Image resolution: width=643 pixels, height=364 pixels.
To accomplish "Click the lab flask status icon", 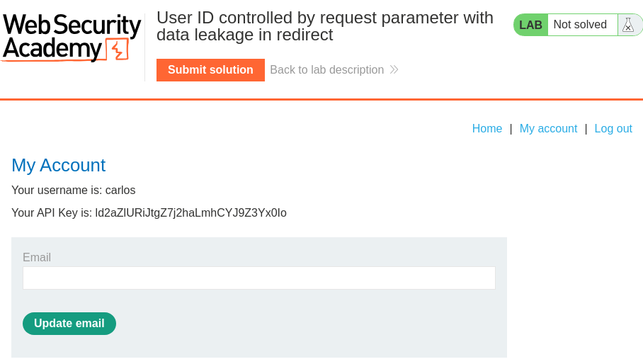I will (x=628, y=25).
